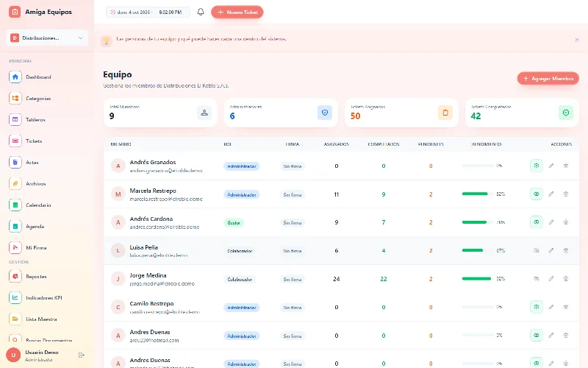Toggle visibility for Marcela Restrepo

pyautogui.click(x=537, y=194)
